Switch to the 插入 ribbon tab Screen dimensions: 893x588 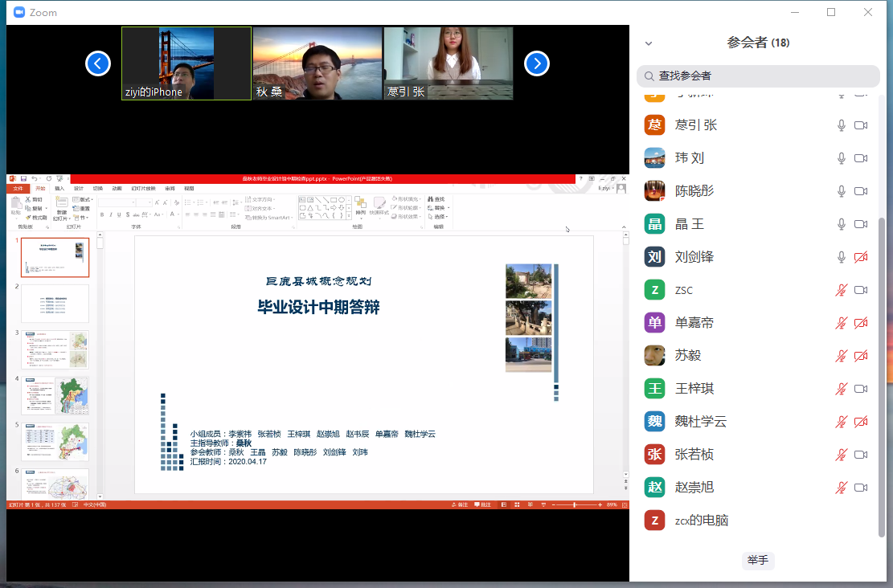(59, 189)
